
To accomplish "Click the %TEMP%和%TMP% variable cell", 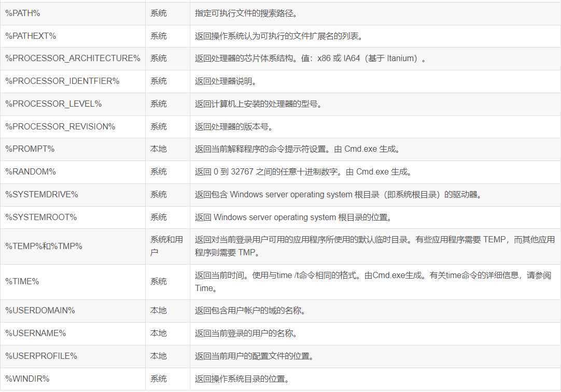I will point(44,246).
